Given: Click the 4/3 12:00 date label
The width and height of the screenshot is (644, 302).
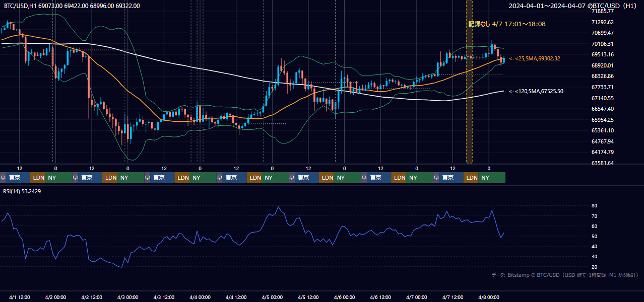Looking at the screenshot, I should click(x=164, y=297).
